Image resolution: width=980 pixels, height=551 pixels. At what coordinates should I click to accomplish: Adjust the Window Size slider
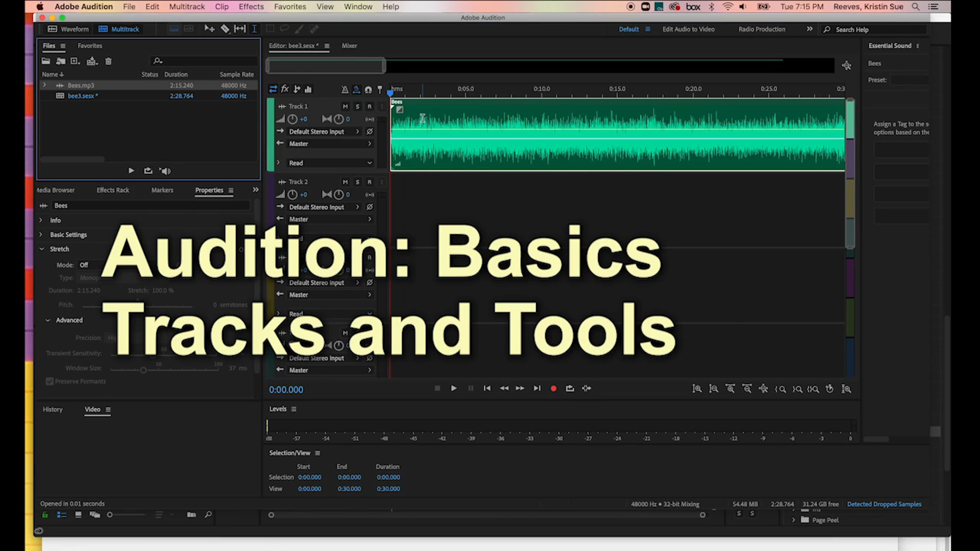click(x=143, y=370)
